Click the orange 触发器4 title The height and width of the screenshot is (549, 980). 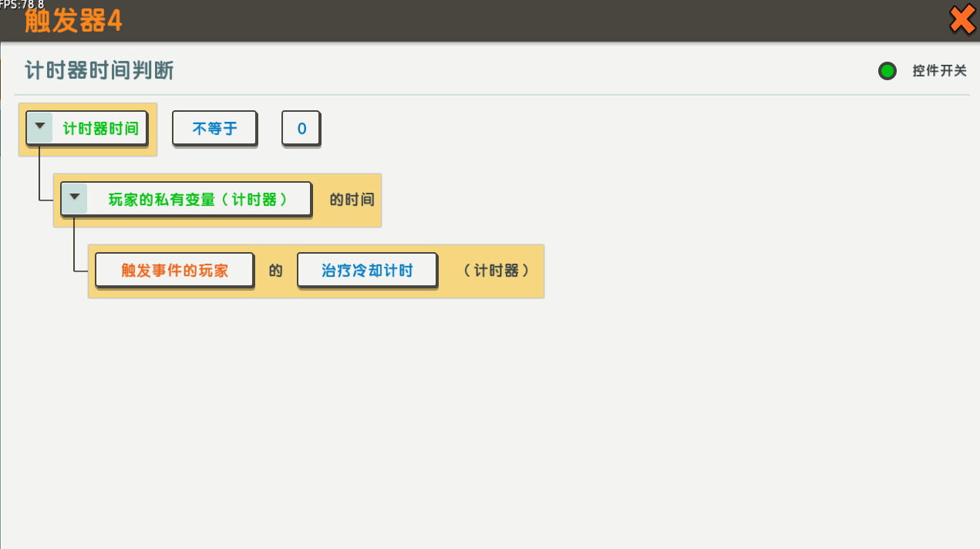click(73, 21)
